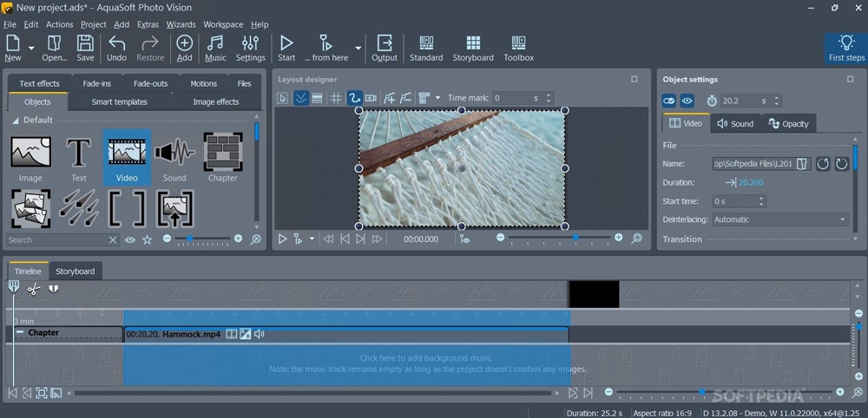Play the Layout designer preview
The height and width of the screenshot is (418, 868).
(x=282, y=238)
